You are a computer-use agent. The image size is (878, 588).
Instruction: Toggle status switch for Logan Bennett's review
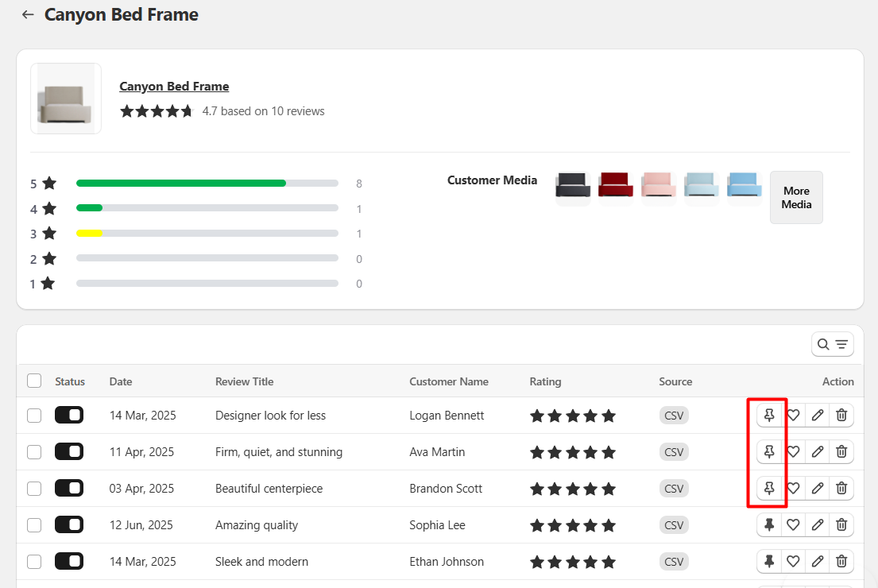[x=69, y=415]
